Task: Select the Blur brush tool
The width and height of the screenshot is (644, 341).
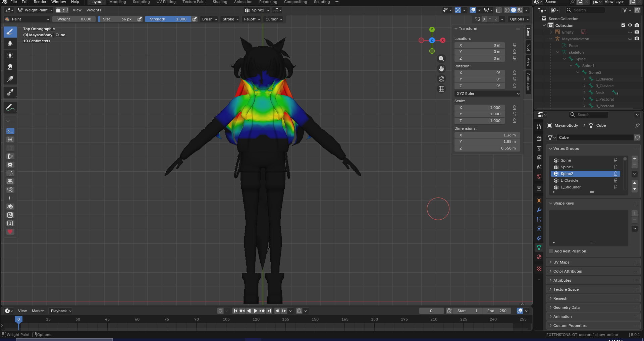Action: pos(10,44)
